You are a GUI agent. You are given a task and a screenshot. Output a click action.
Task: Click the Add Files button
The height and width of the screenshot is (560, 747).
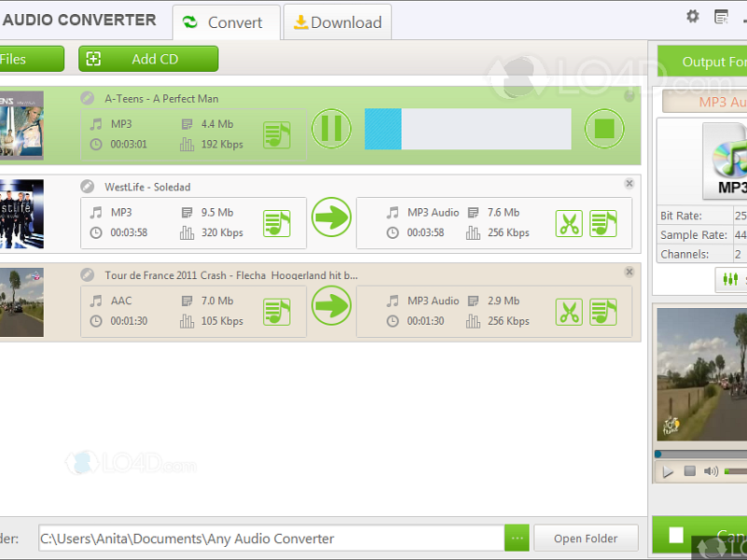[32, 59]
